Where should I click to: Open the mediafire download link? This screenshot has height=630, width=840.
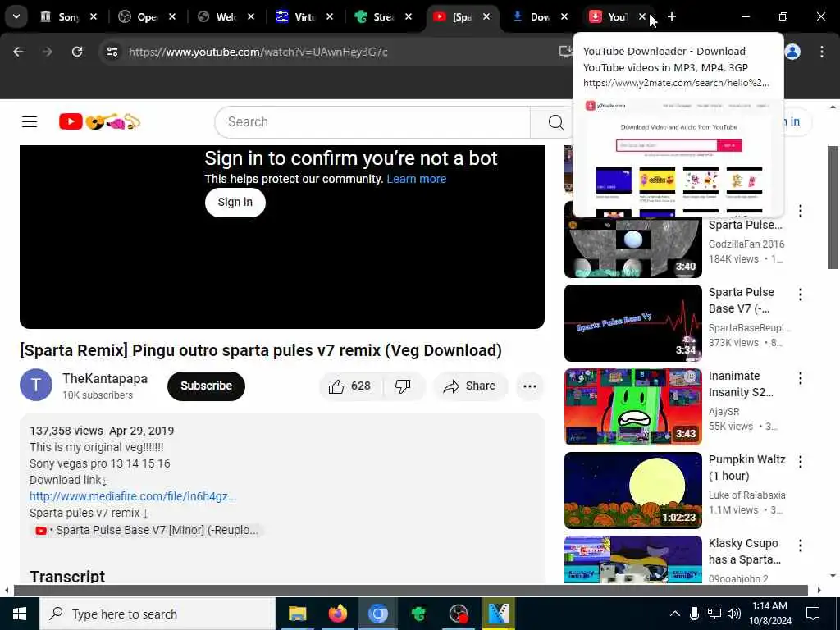click(x=133, y=496)
